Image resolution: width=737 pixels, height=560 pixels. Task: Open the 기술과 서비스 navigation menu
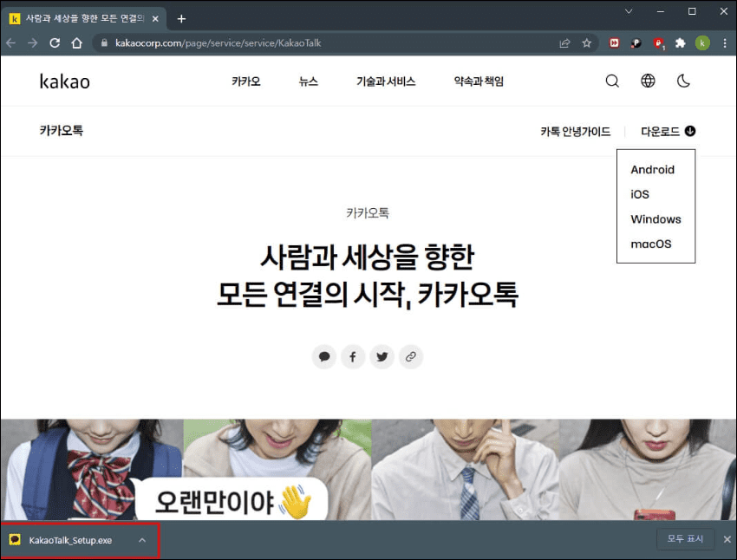(x=386, y=81)
